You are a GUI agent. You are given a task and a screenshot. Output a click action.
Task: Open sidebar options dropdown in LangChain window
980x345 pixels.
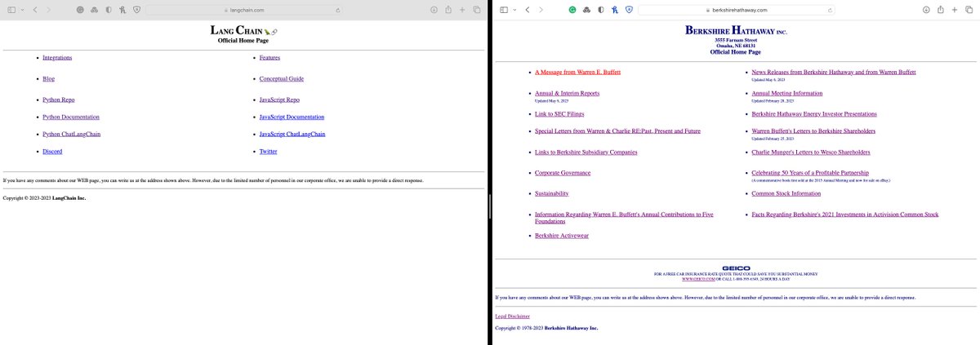tap(21, 10)
